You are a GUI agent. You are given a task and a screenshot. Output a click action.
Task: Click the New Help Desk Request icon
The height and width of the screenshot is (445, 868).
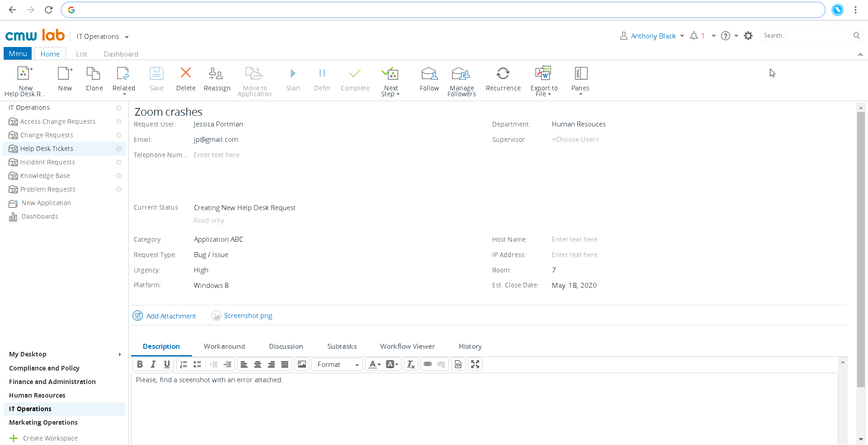(25, 73)
